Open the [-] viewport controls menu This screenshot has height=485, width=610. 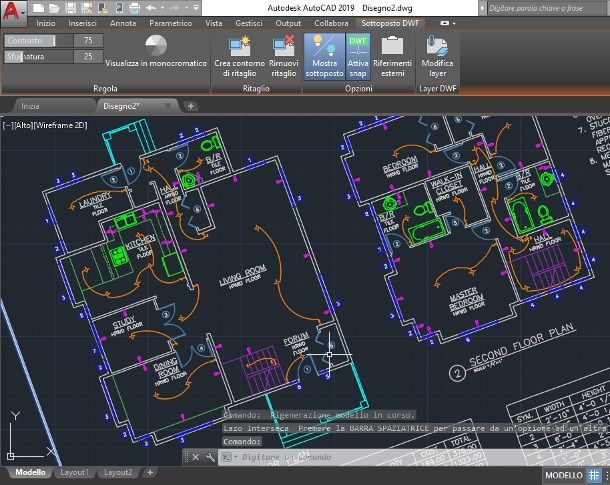7,125
